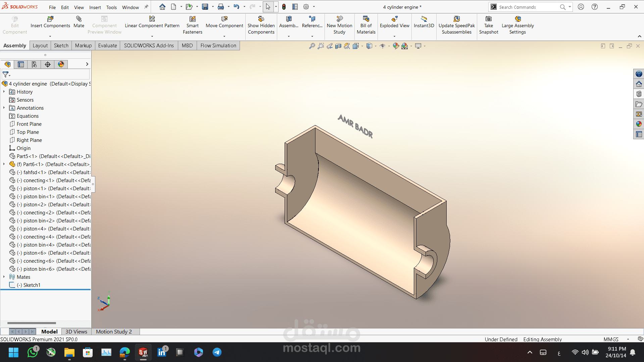Click the Bill of Materials icon
The image size is (644, 362).
(366, 19)
